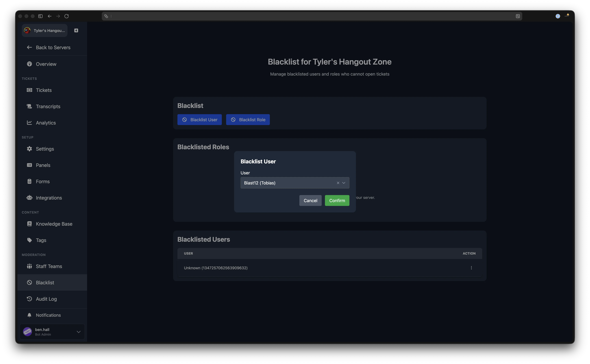Screen dimensions: 590x364
Task: Click the USER column header
Action: point(188,253)
